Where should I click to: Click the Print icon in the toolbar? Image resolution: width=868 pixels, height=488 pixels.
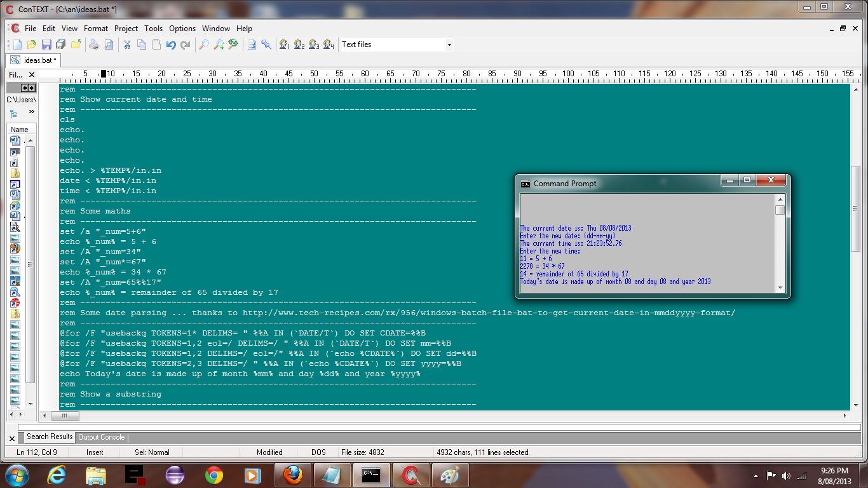[94, 44]
